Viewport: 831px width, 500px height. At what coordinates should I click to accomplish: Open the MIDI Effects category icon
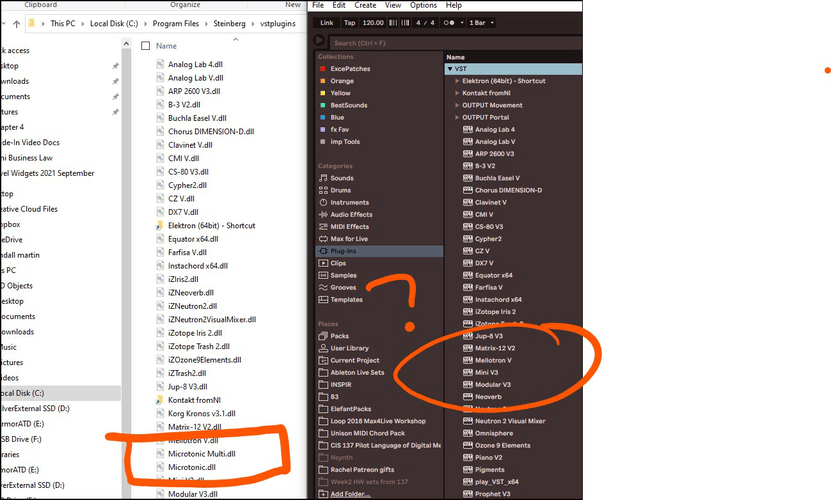coord(323,227)
